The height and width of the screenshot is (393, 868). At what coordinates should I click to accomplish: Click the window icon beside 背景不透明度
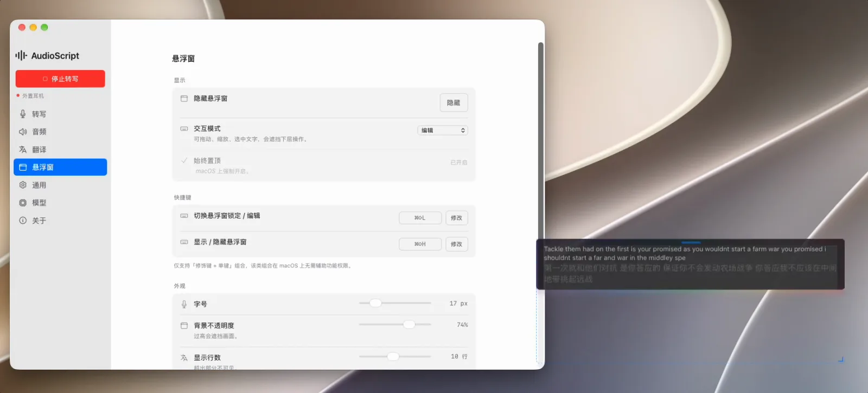[184, 326]
